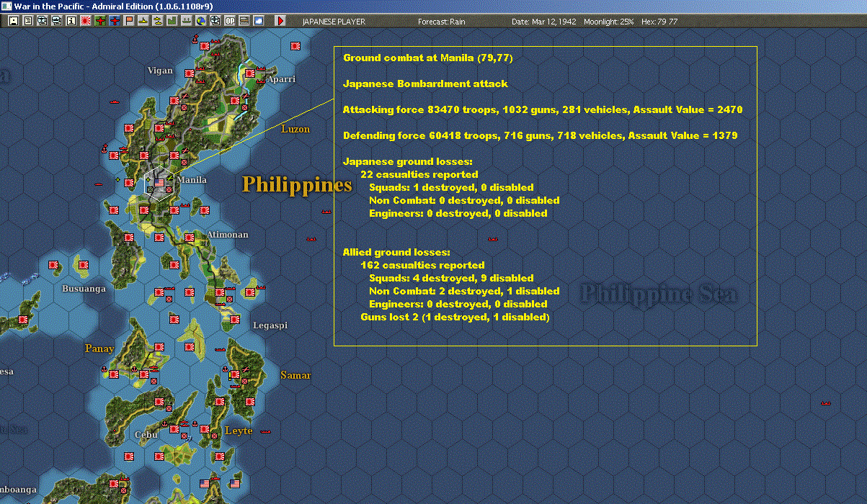This screenshot has width=867, height=504.
Task: Click '22 casualties reported' line
Action: point(419,174)
